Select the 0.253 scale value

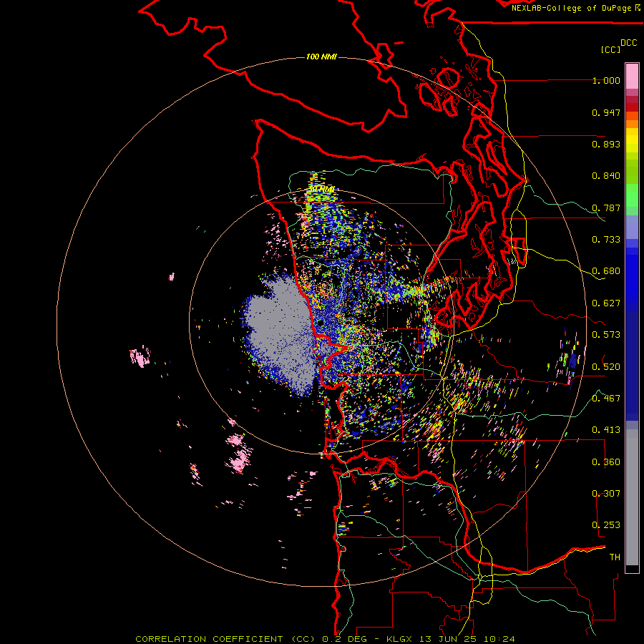click(x=606, y=525)
